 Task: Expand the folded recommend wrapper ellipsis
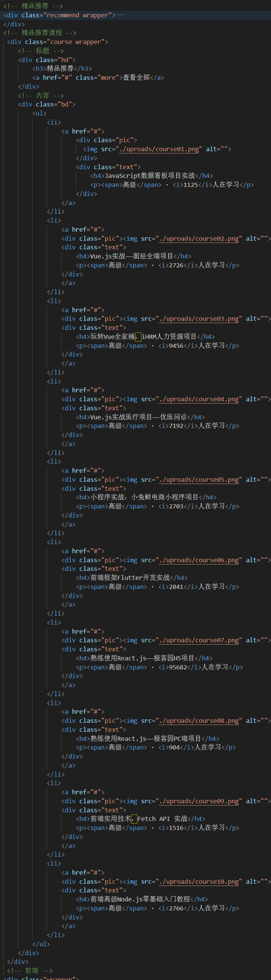(x=120, y=15)
